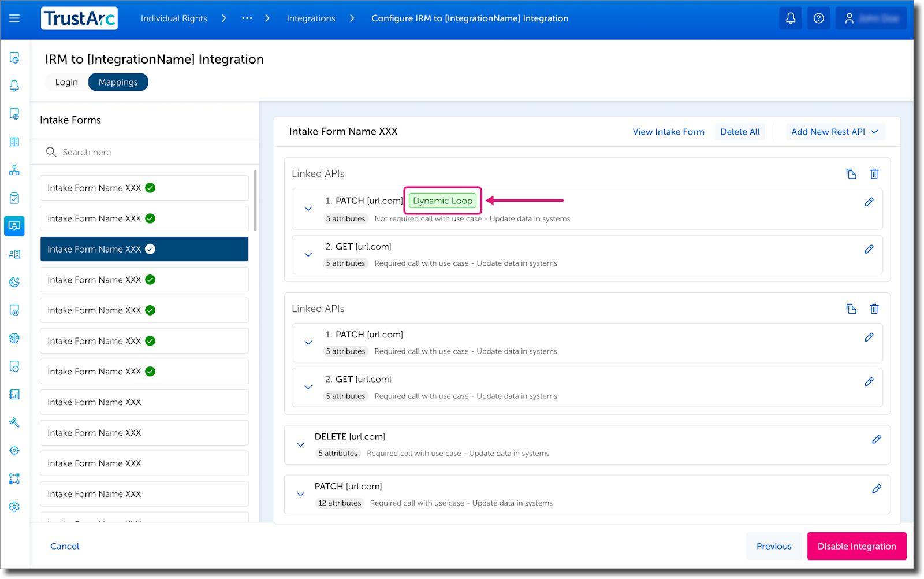The width and height of the screenshot is (924, 579).
Task: Click the View Intake Form link
Action: point(668,131)
